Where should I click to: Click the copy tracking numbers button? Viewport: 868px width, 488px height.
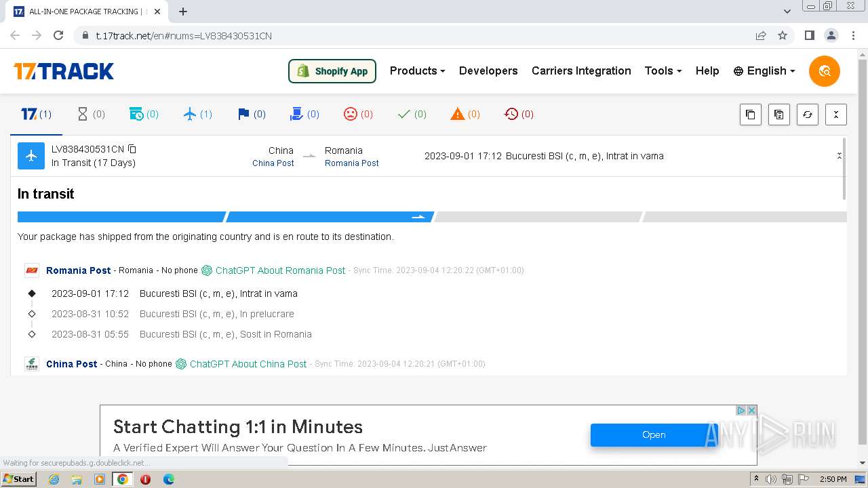[x=750, y=115]
